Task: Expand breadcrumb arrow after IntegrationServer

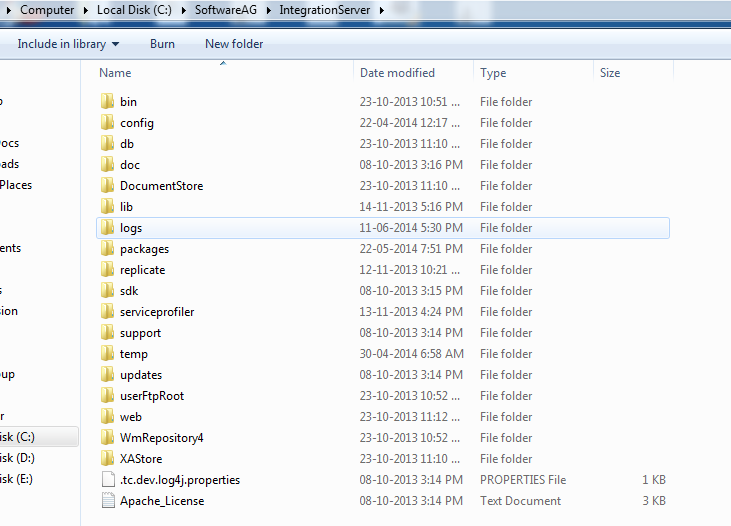Action: tap(381, 10)
